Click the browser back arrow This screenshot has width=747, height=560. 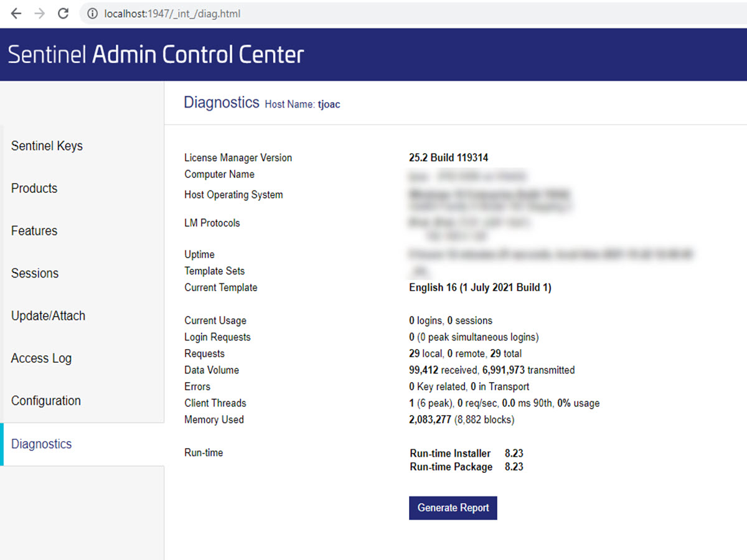click(15, 13)
